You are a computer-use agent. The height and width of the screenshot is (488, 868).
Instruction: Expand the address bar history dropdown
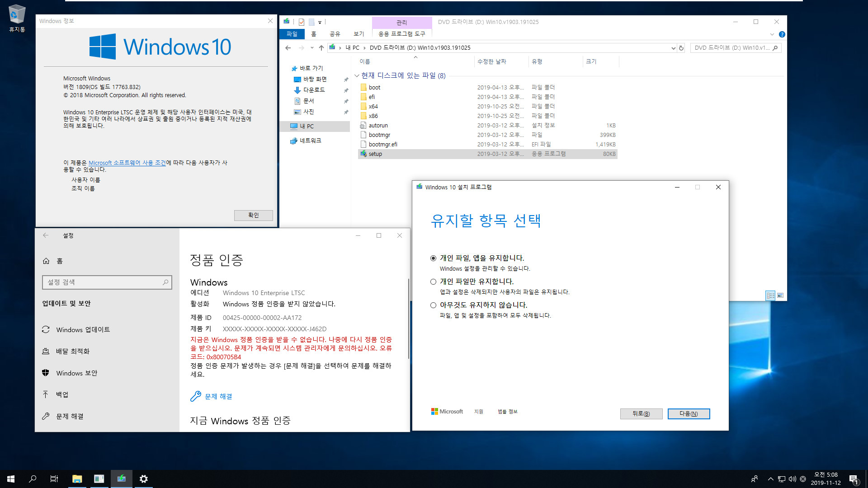(x=673, y=48)
